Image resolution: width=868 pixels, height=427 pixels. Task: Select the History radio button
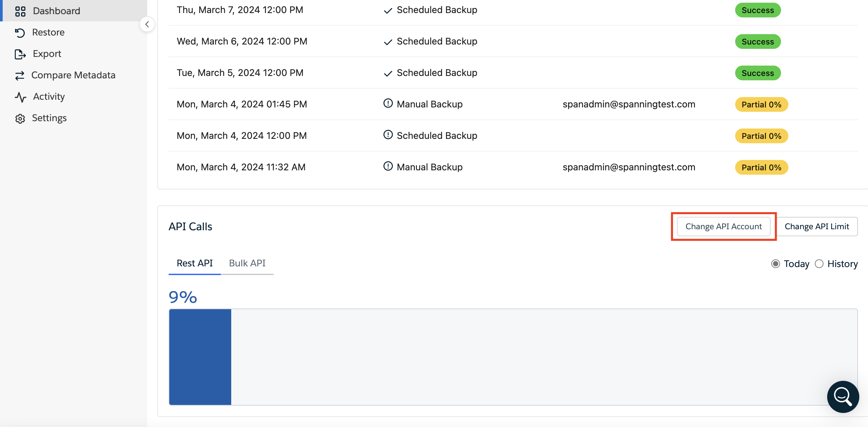pos(819,264)
